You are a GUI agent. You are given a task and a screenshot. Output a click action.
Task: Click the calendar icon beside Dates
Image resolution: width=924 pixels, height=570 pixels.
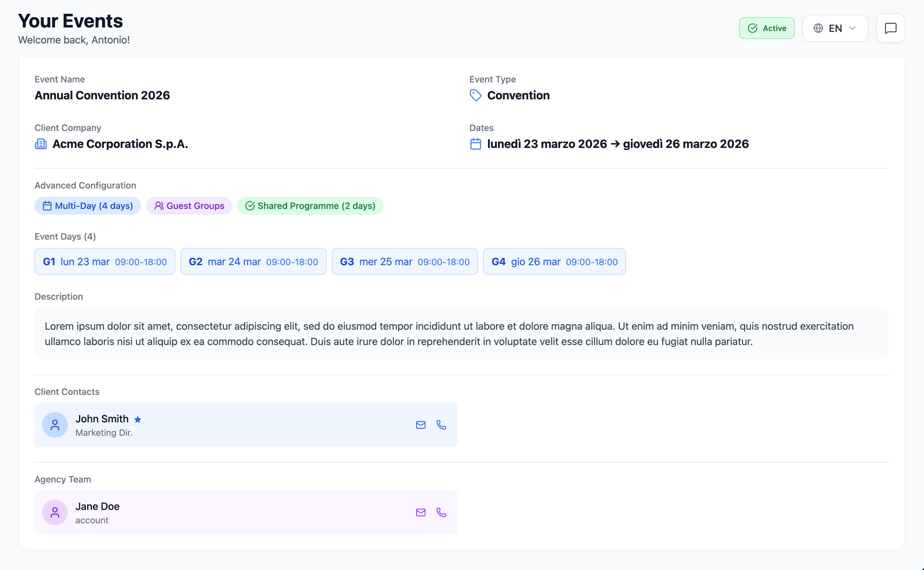pos(475,144)
